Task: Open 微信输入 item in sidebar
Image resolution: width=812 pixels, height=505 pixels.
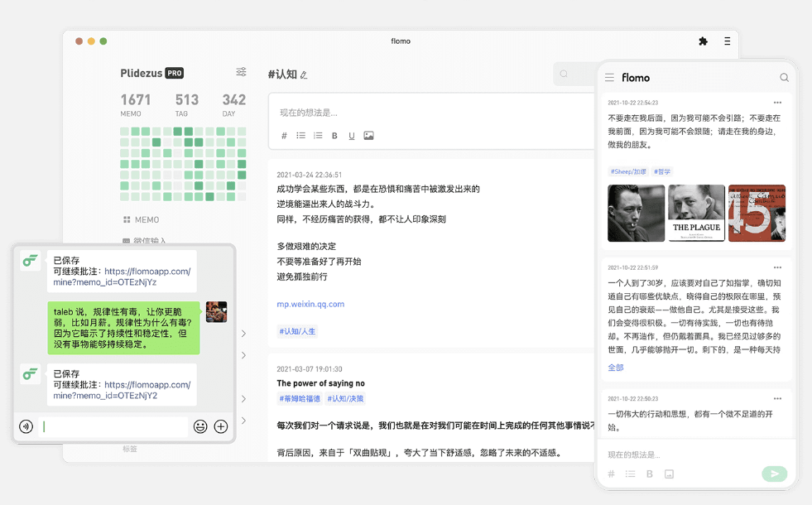Action: 145,240
